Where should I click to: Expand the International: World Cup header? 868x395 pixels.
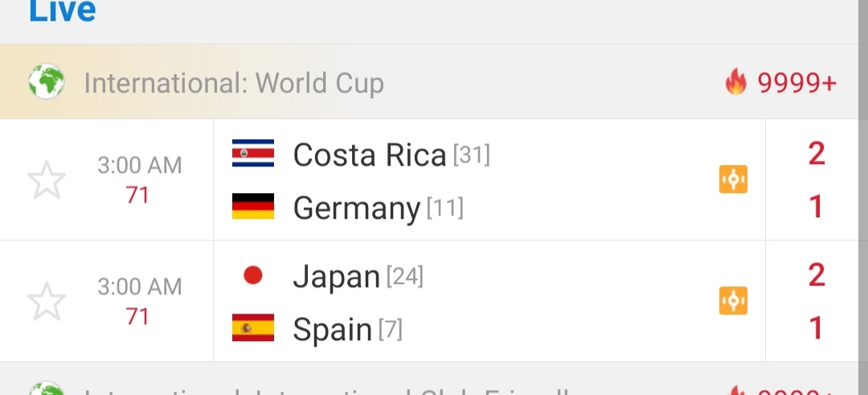tap(234, 83)
